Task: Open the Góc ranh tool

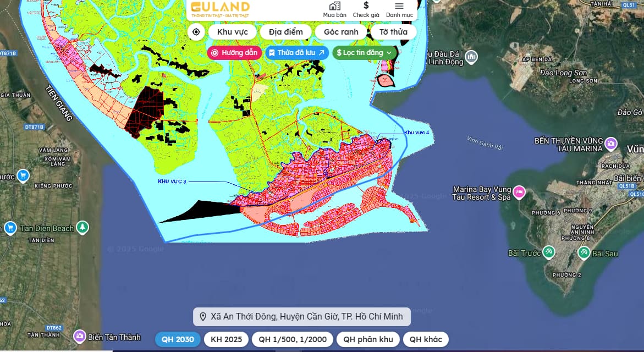Action: click(x=341, y=32)
